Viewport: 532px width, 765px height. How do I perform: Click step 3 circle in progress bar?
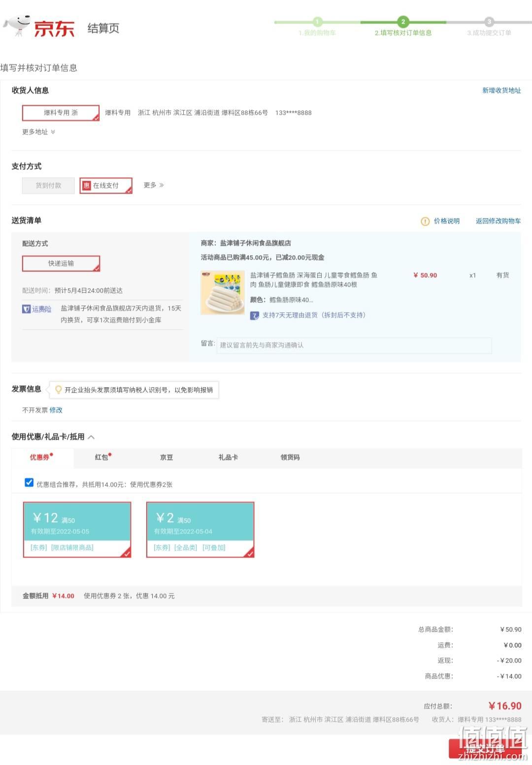click(x=489, y=22)
